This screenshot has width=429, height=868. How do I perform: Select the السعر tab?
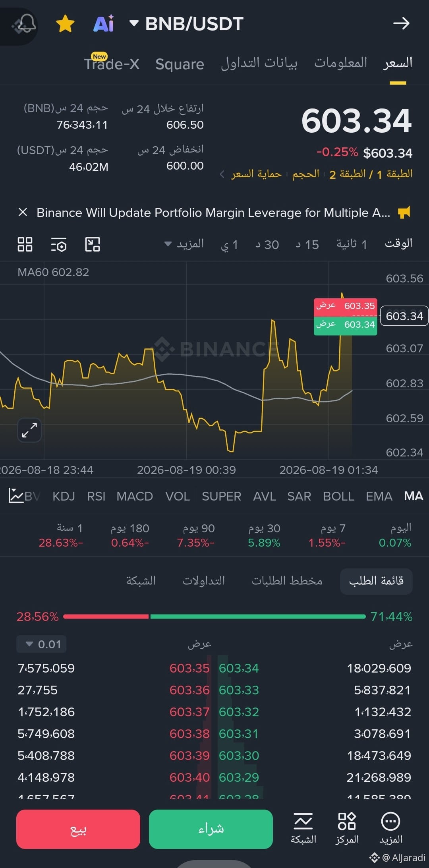click(398, 63)
